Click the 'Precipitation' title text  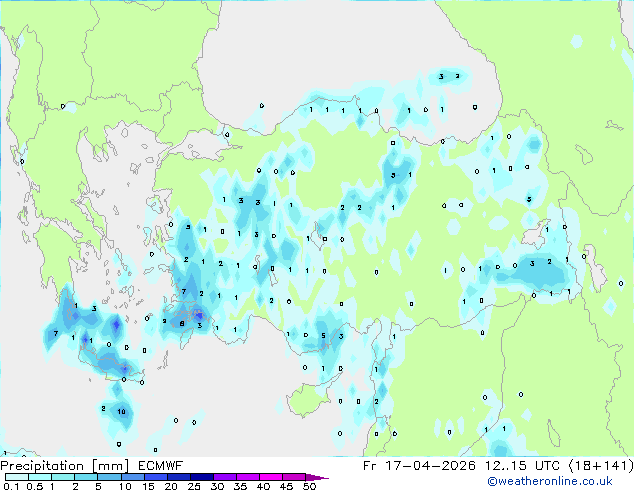point(42,466)
